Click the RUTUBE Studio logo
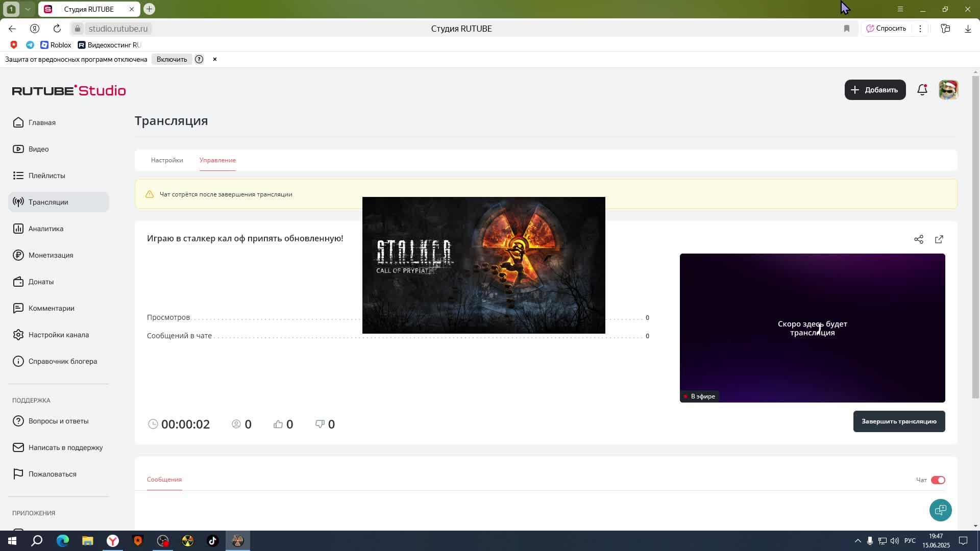Screen dimensions: 980x551 click(x=69, y=90)
